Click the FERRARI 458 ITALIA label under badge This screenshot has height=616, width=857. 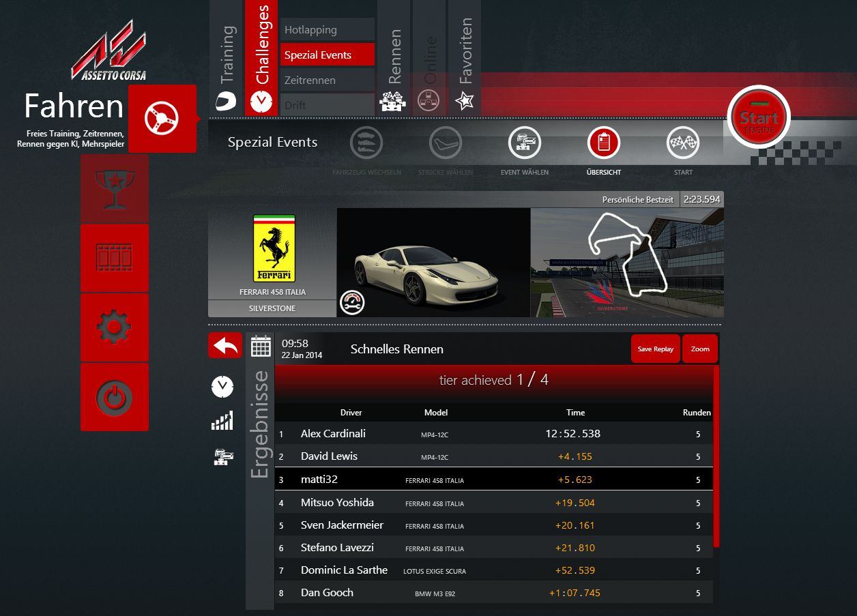273,292
